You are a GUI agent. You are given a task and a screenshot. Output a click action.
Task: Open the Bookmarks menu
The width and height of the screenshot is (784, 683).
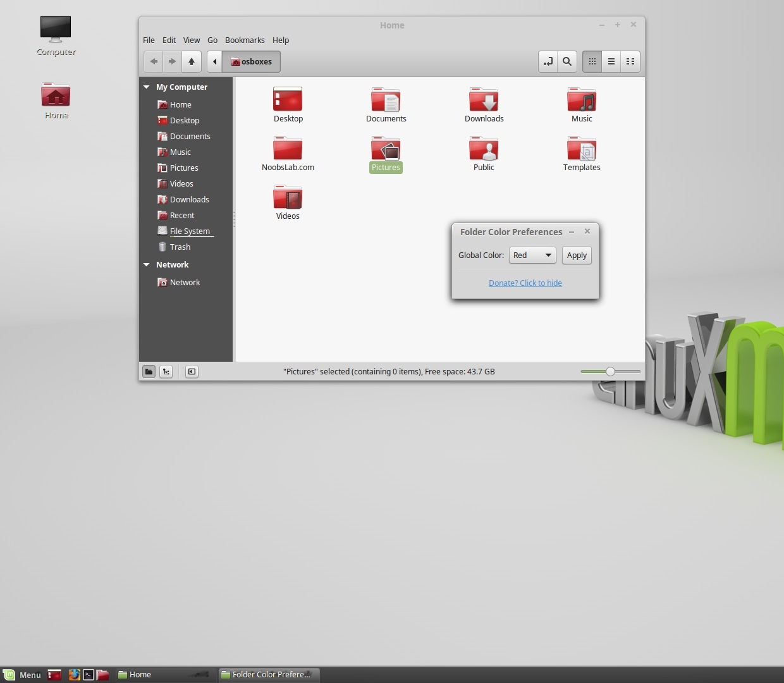(245, 40)
